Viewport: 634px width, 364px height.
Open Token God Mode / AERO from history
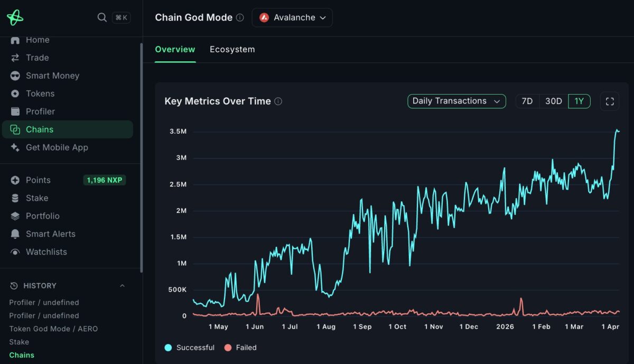point(54,329)
